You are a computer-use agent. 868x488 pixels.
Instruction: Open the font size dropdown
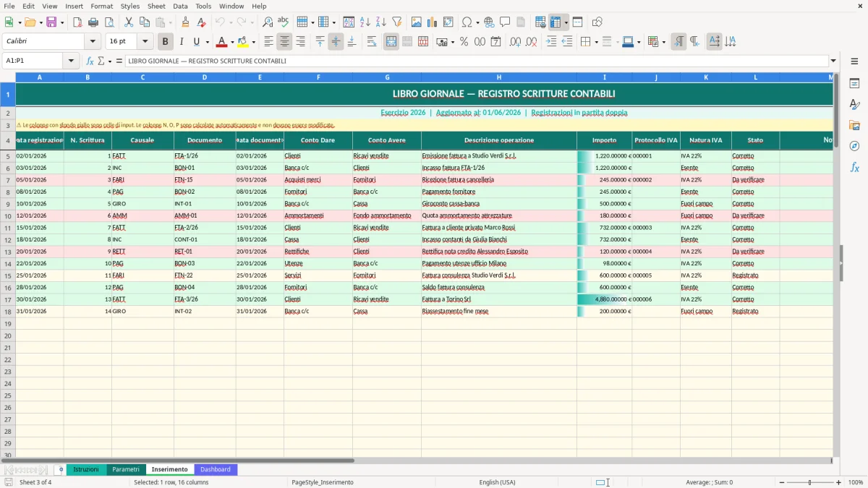[145, 42]
